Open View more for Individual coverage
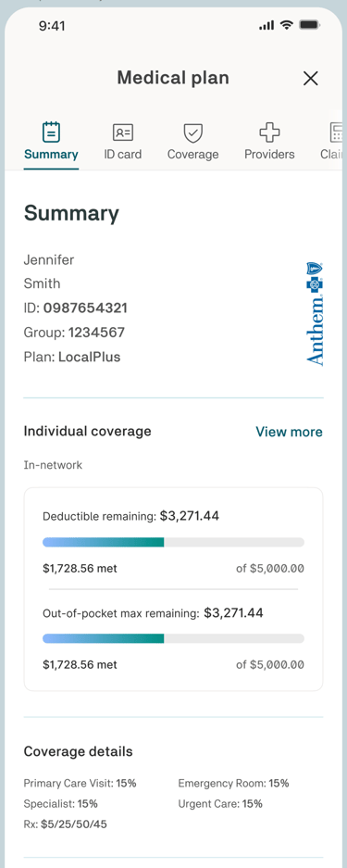 (x=289, y=432)
